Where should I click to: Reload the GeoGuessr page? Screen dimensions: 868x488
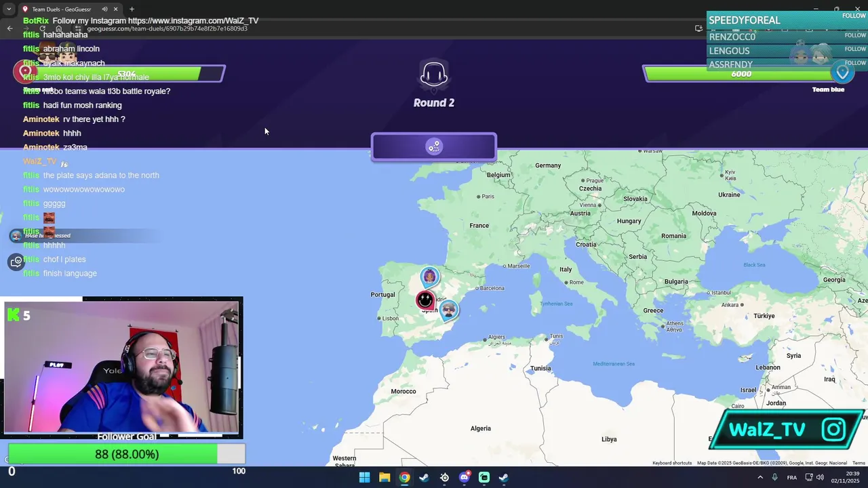pos(42,28)
